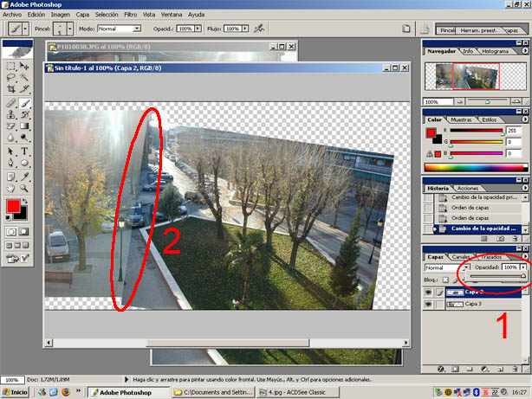Toggle lock transparent pixels in Bloq. row

point(447,280)
